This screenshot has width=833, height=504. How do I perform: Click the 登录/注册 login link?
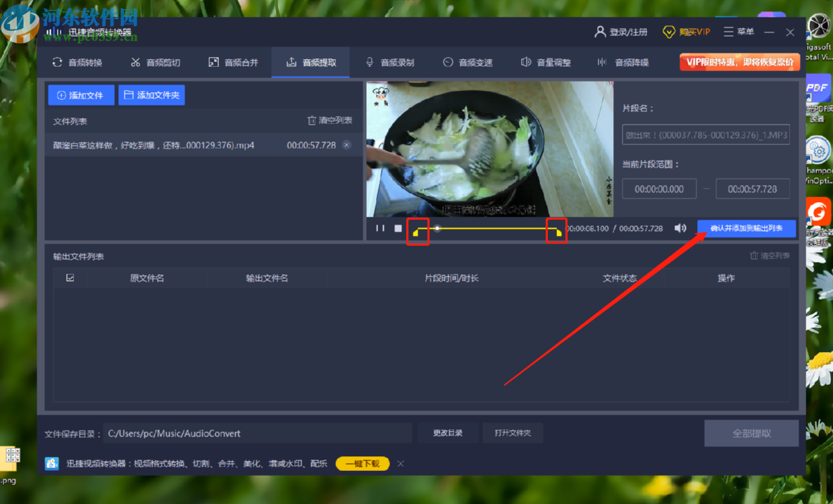[622, 32]
